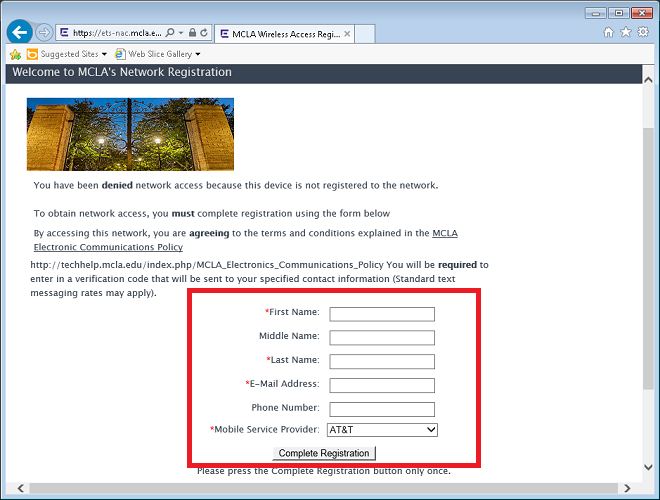Focus the Last Name input field

point(382,362)
